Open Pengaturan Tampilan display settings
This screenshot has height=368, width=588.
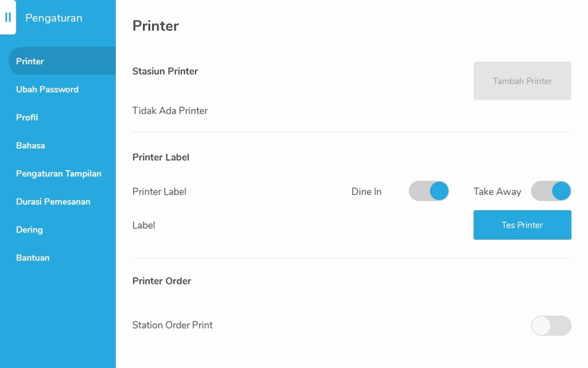[x=58, y=174]
